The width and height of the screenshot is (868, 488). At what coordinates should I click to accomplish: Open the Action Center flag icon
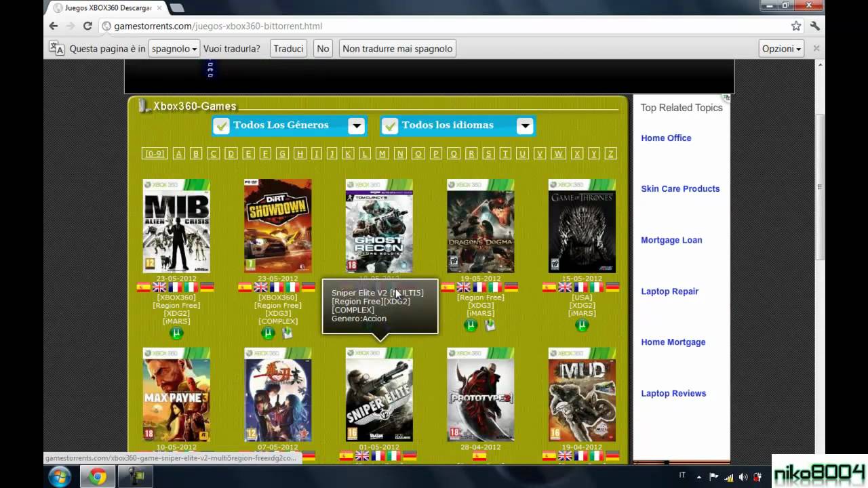click(715, 477)
